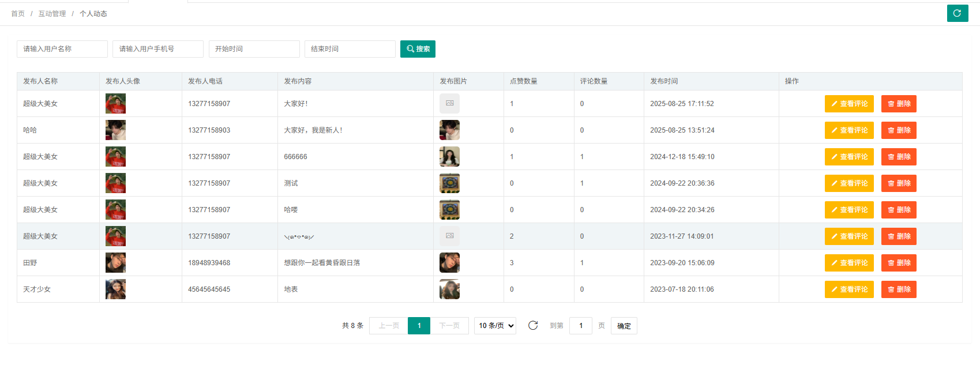The width and height of the screenshot is (980, 388).
Task: Delete the post from 哈哈
Action: (x=899, y=130)
